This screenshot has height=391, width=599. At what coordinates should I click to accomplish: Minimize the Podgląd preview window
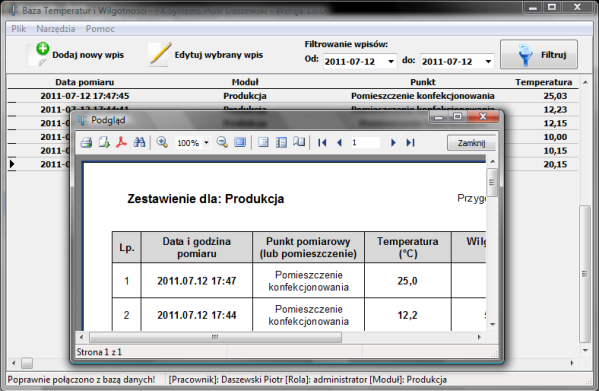tap(439, 116)
